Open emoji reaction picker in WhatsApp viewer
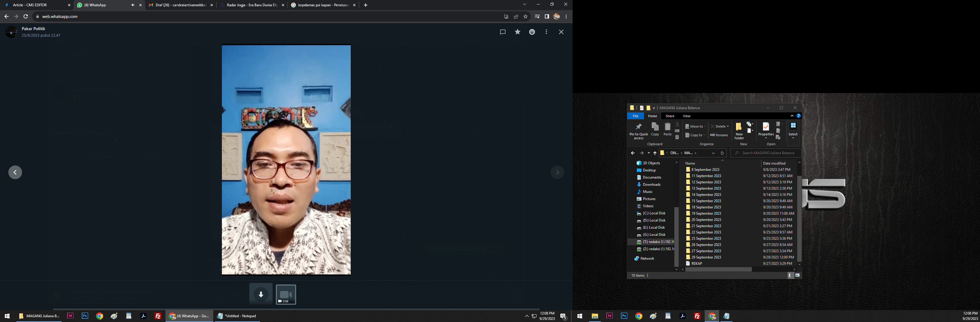The width and height of the screenshot is (980, 322). (x=532, y=32)
